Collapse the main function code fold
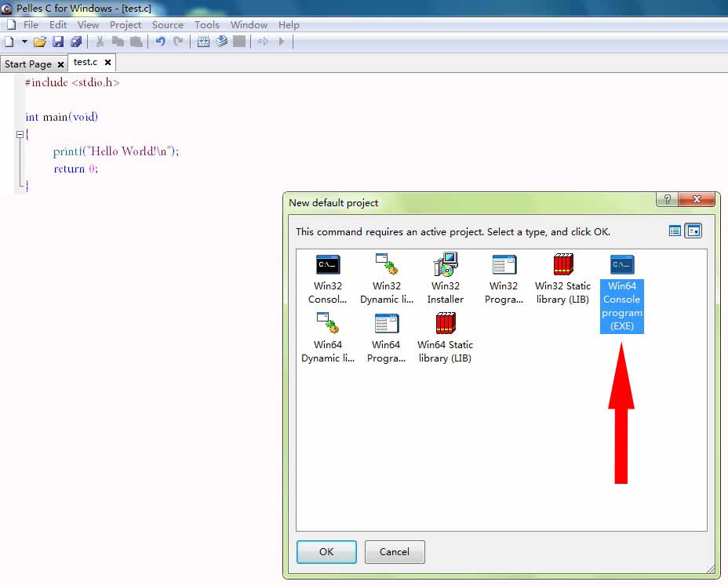The width and height of the screenshot is (728, 585). point(20,135)
